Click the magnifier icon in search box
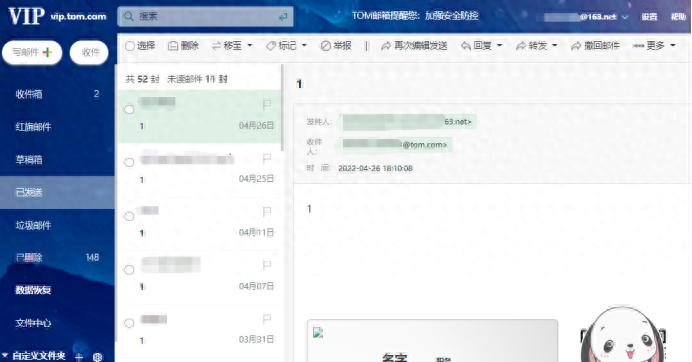This screenshot has height=362, width=692. [x=128, y=16]
